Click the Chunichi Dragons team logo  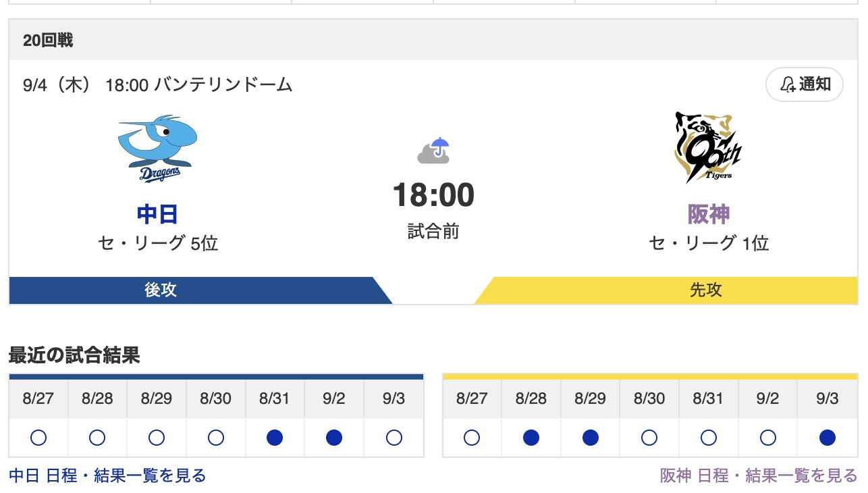tap(157, 149)
